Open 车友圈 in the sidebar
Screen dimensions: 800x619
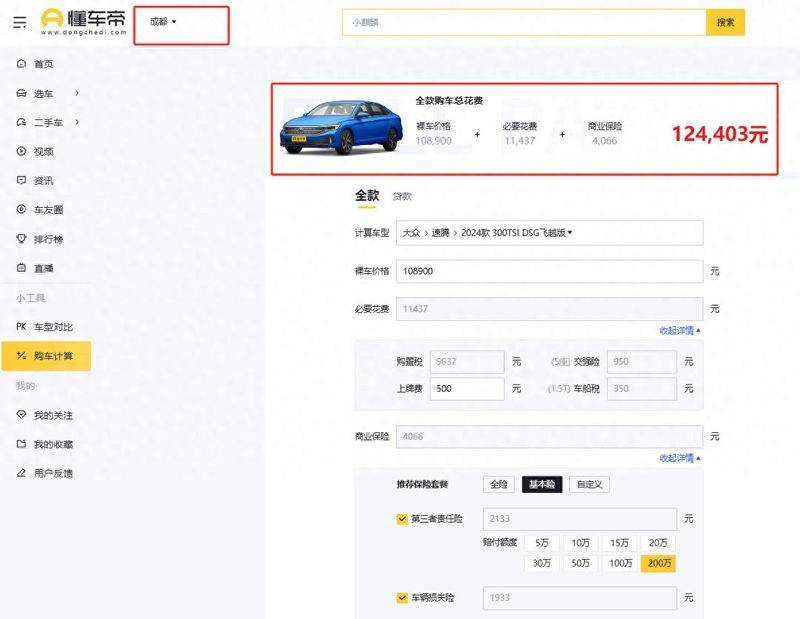[48, 210]
